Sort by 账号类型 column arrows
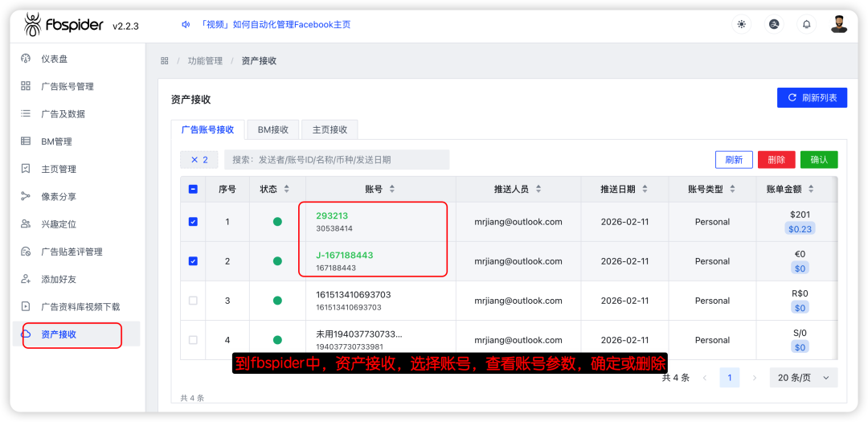 [732, 189]
